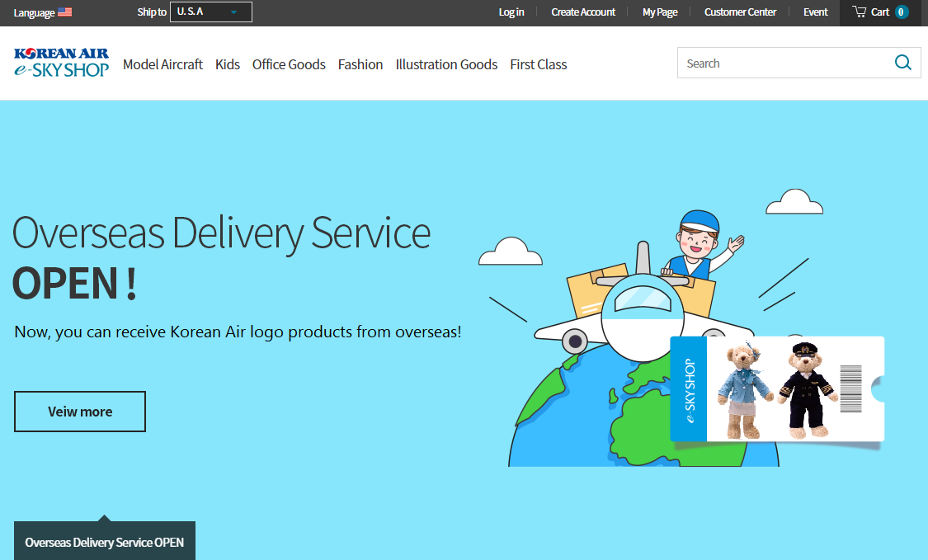The width and height of the screenshot is (928, 560).
Task: Click the US flag language icon
Action: (x=64, y=12)
